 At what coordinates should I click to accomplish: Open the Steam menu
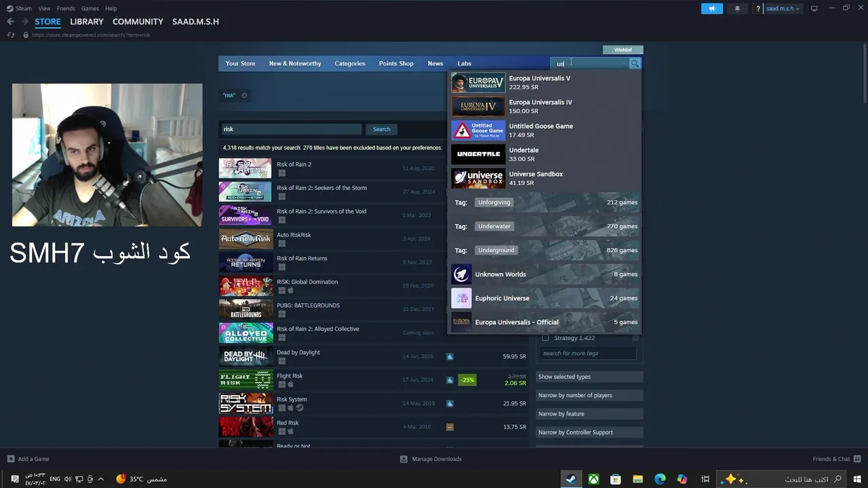pos(24,9)
